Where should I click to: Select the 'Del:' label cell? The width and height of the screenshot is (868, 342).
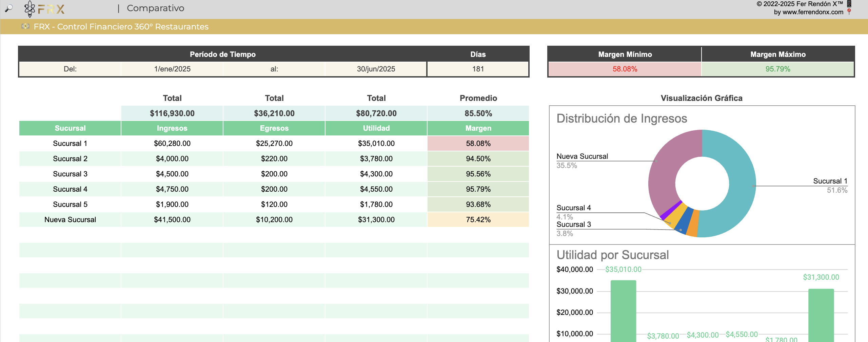point(70,69)
